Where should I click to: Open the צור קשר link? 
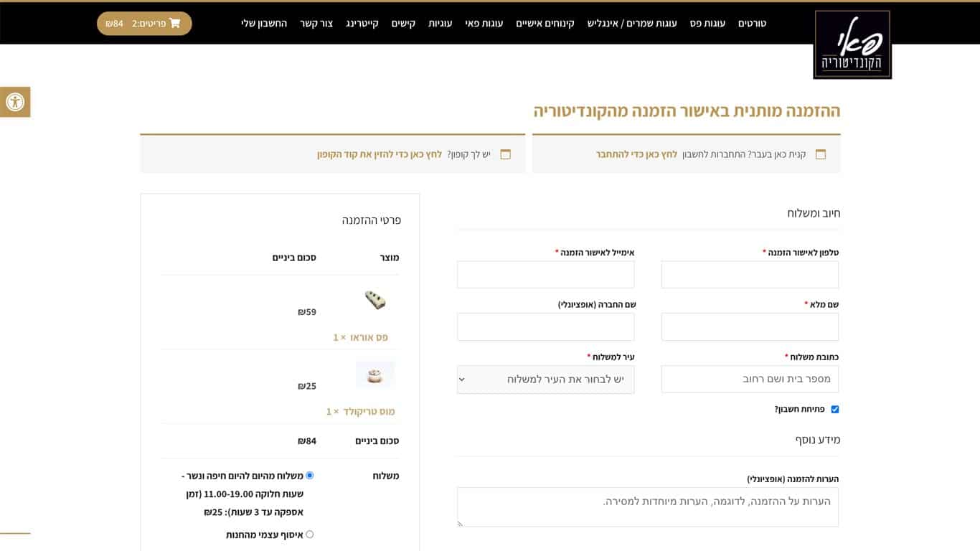coord(316,23)
